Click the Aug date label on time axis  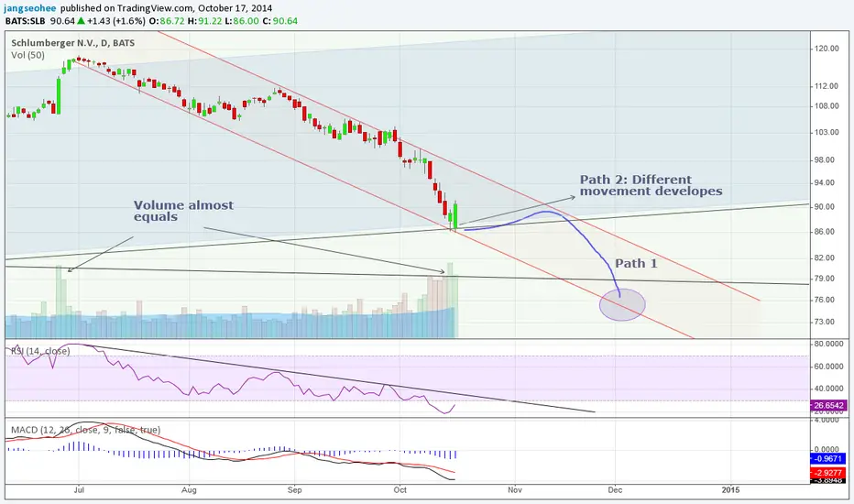[x=189, y=490]
